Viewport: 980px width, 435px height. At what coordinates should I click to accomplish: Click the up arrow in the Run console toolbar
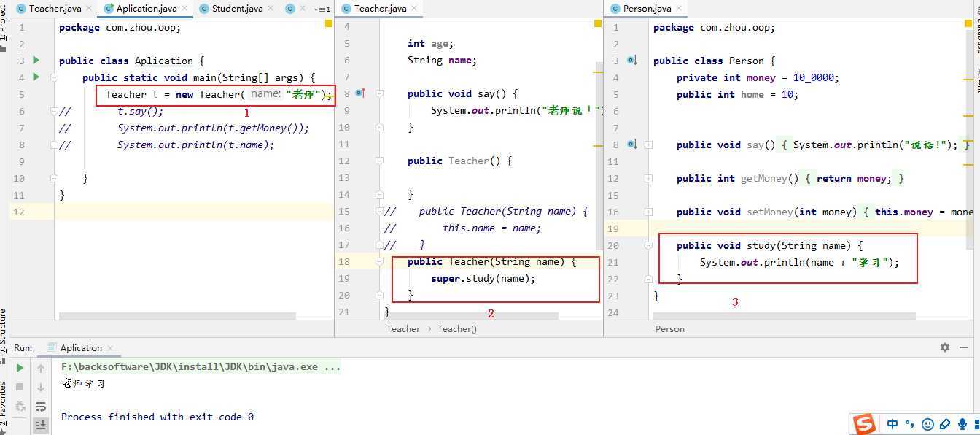pyautogui.click(x=41, y=369)
